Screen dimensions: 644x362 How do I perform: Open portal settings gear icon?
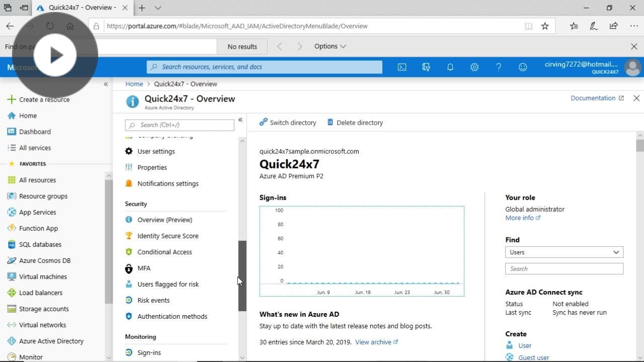474,67
